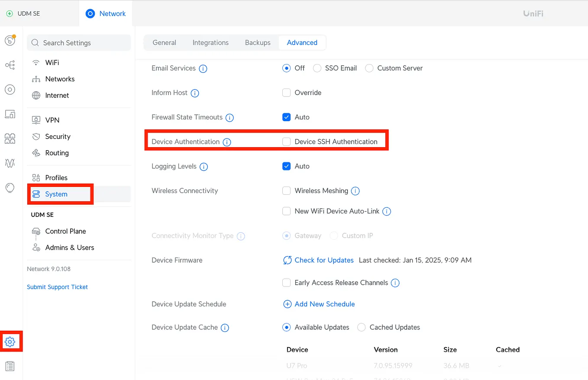Click info icon beside Device Authentication
This screenshot has height=380, width=588.
click(x=226, y=142)
